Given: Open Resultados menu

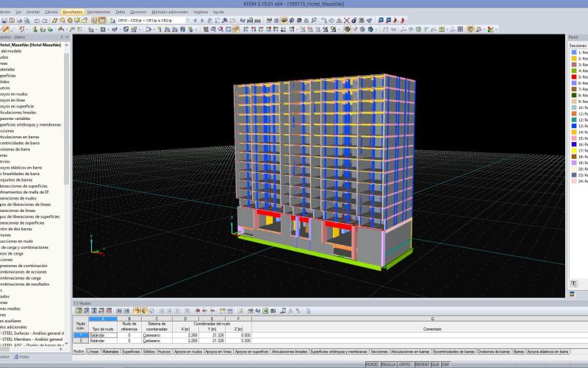Looking at the screenshot, I should pos(73,12).
